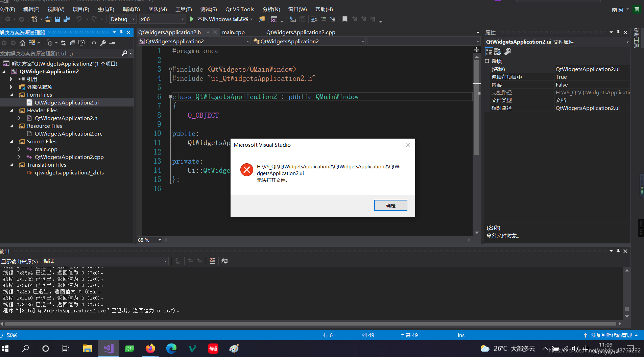Click the uncomment selected lines icon
The height and width of the screenshot is (357, 644).
pos(332,19)
